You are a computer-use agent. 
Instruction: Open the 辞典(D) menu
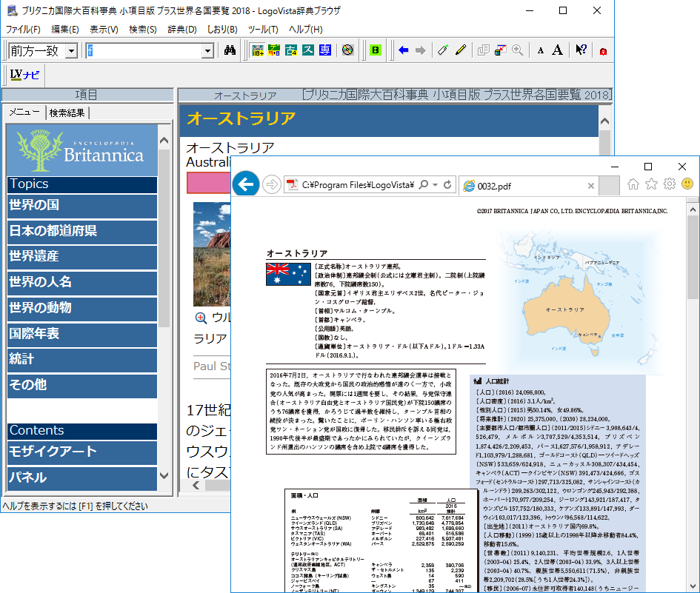(182, 30)
